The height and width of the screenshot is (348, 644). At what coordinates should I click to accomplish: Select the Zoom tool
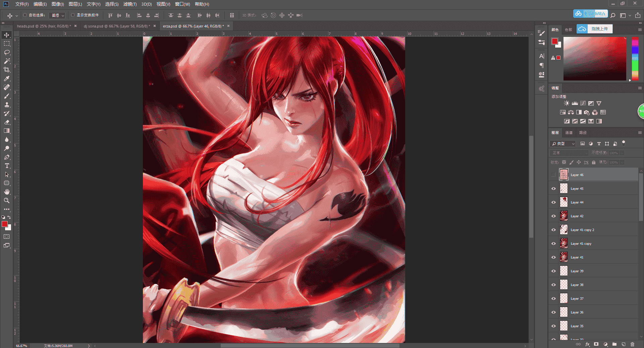7,200
